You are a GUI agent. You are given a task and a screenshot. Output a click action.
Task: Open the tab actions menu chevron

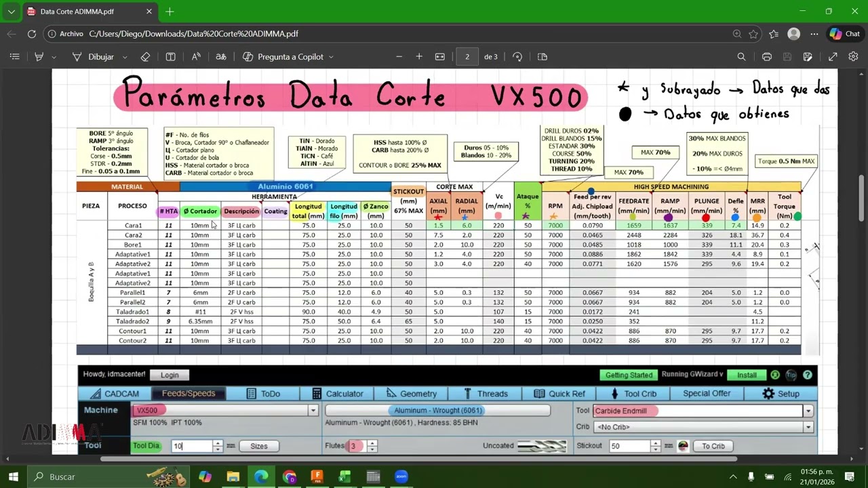tap(12, 12)
